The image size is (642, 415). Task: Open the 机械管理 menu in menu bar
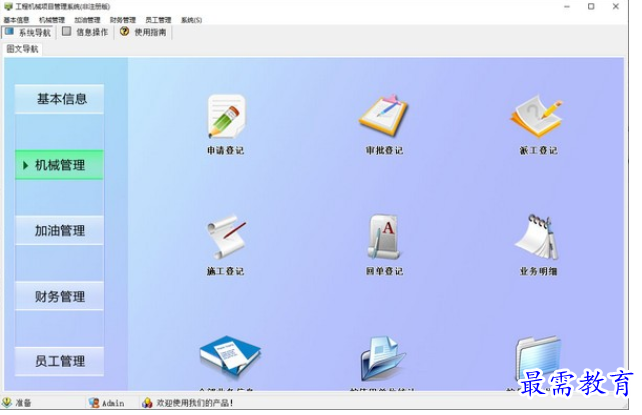click(x=52, y=20)
